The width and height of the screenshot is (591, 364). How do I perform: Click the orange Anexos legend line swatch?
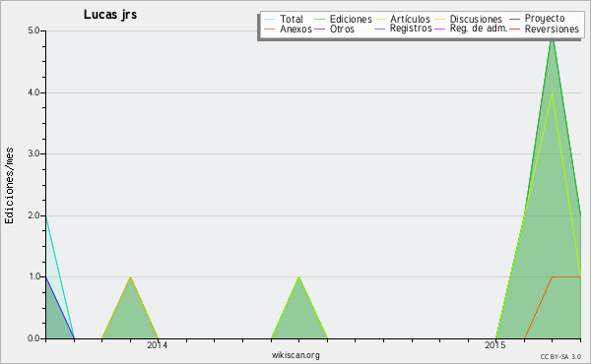[270, 29]
